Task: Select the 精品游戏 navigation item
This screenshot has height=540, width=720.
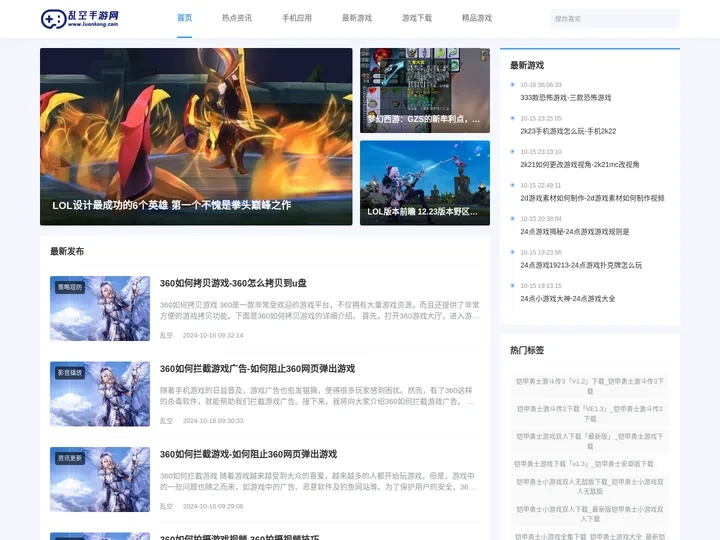Action: (x=477, y=18)
